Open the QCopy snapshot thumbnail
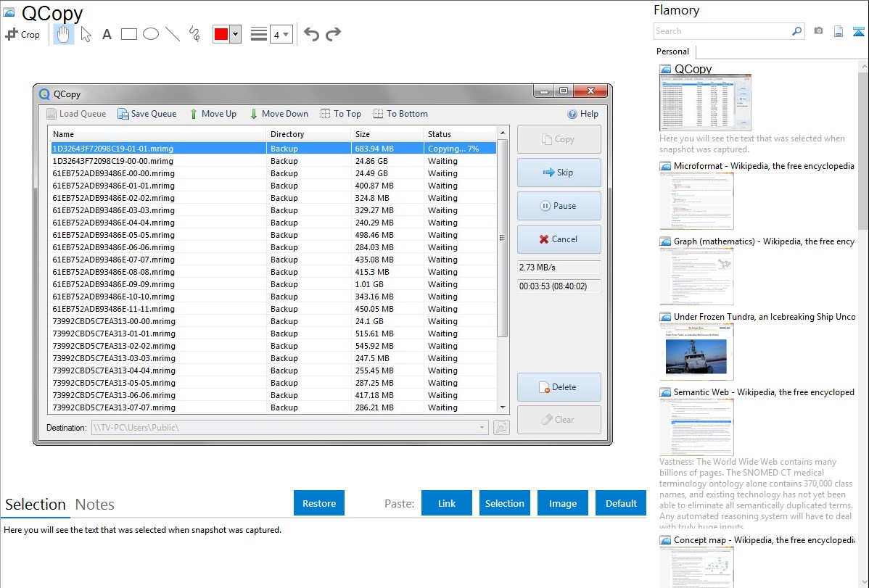The height and width of the screenshot is (588, 869). (705, 103)
